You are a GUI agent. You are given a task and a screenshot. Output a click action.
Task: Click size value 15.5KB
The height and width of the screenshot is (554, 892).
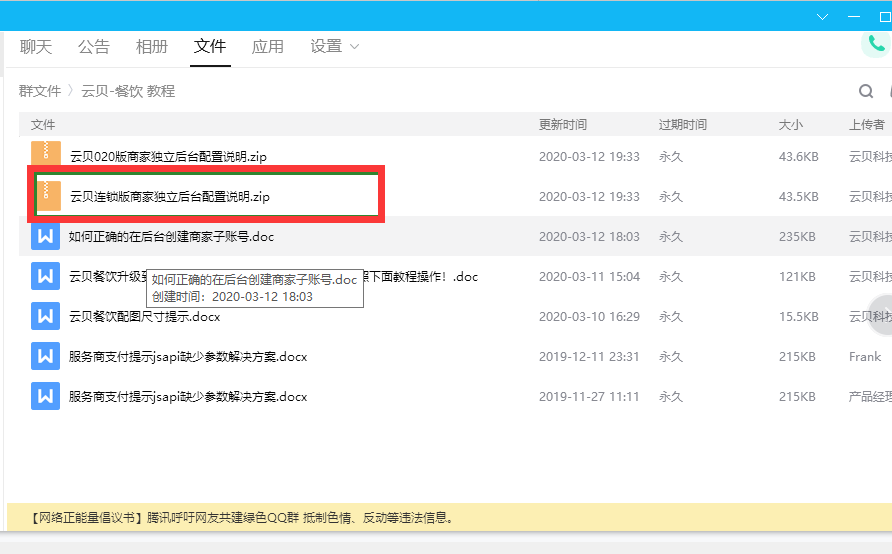click(799, 316)
